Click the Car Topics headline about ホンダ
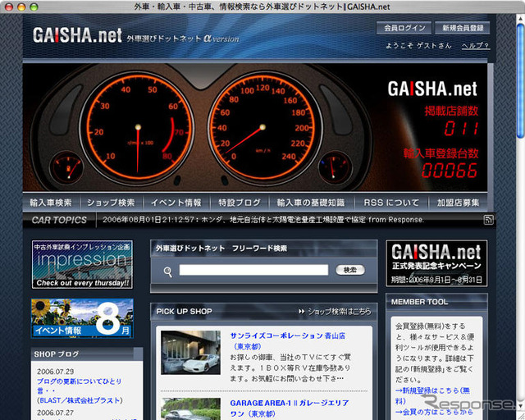Viewport: 525px width, 420px height. tap(263, 220)
